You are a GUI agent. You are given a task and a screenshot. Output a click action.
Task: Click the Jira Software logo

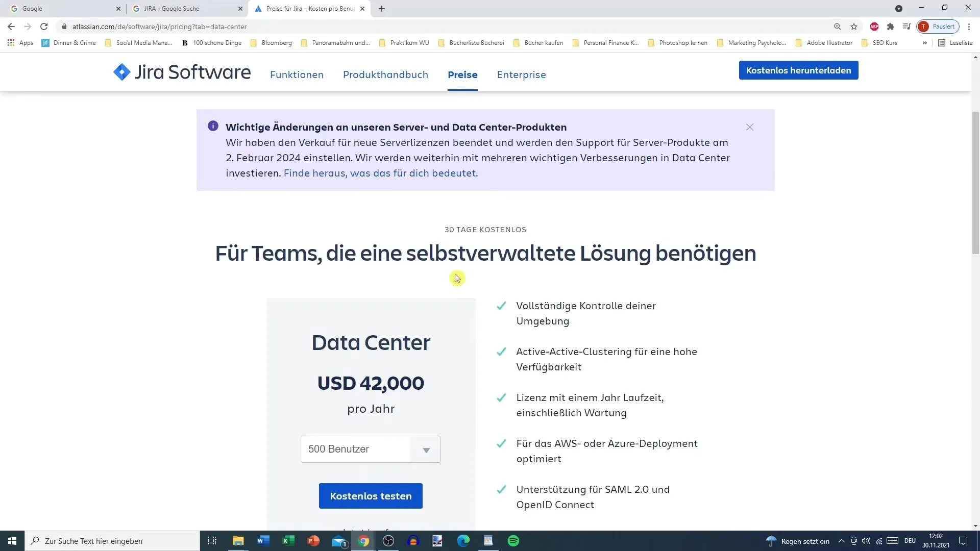182,72
